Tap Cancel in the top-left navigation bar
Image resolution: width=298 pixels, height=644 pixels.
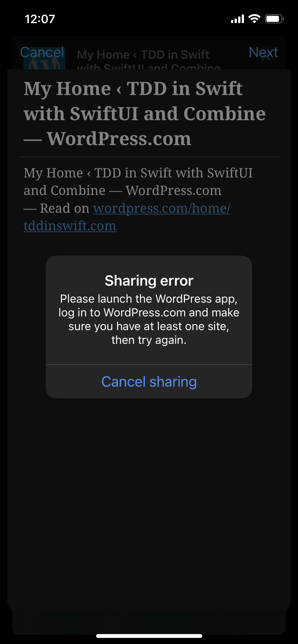pyautogui.click(x=42, y=52)
